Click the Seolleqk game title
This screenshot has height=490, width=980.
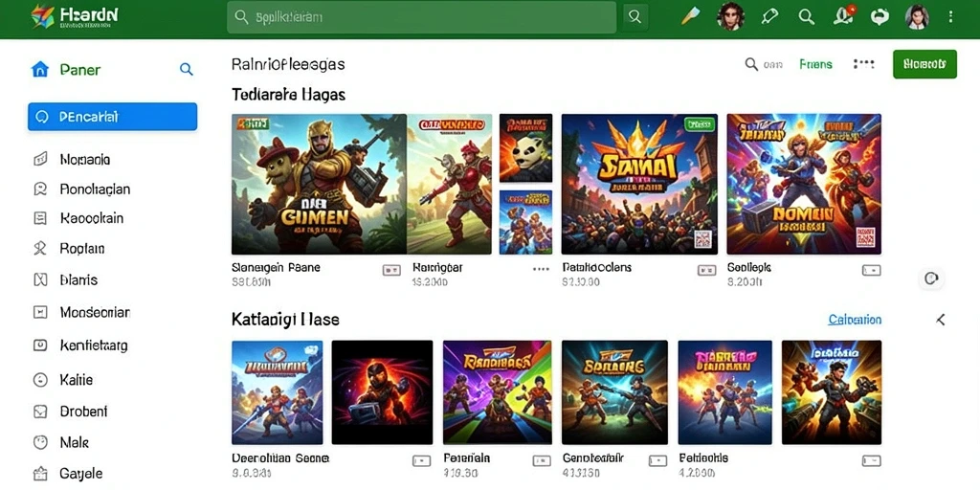pos(749,268)
